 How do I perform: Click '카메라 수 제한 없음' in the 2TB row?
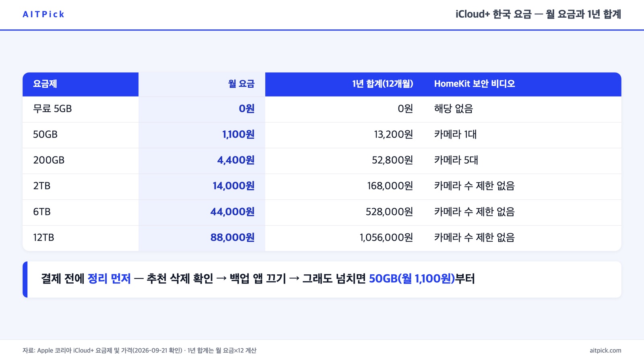pyautogui.click(x=475, y=186)
